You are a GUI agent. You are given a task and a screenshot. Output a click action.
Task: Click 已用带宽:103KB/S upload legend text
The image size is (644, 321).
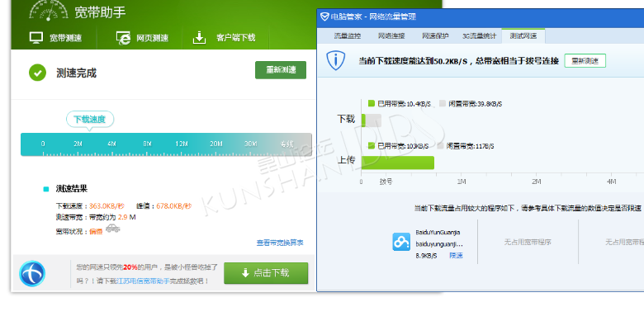[403, 146]
